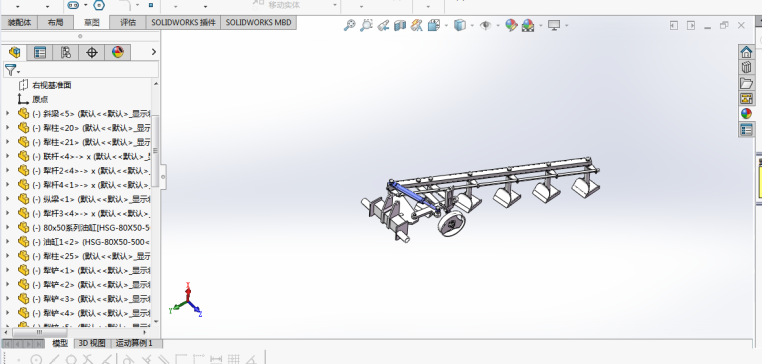Select 80x50系列油缸 component in tree
The image size is (762, 364).
(91, 227)
